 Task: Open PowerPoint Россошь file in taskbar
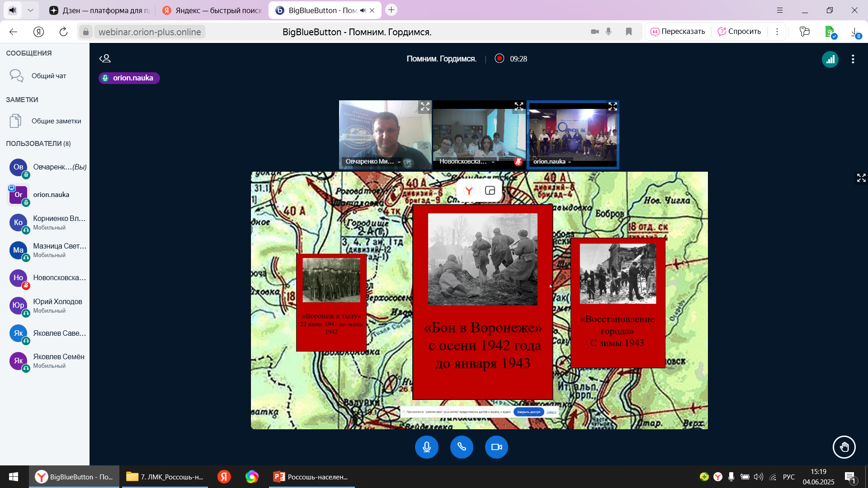(311, 477)
